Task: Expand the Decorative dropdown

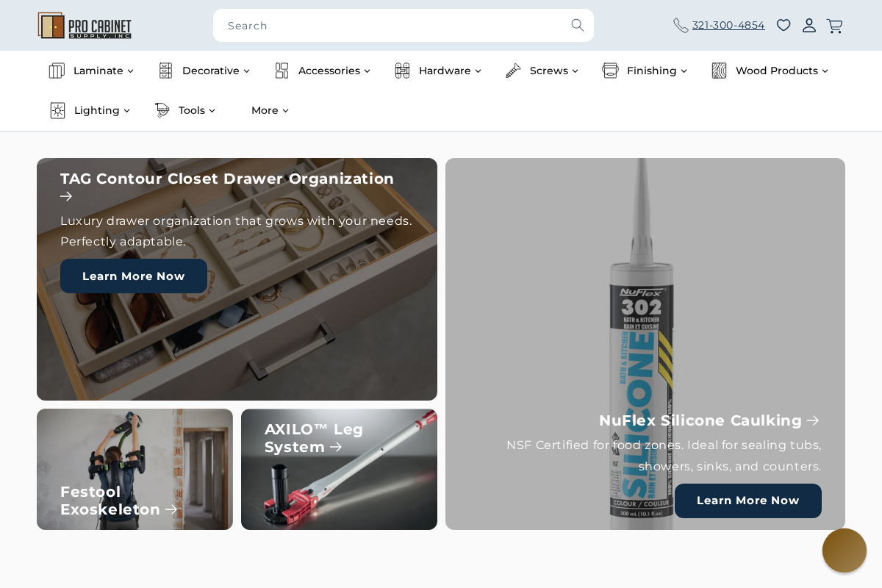Action: [246, 71]
